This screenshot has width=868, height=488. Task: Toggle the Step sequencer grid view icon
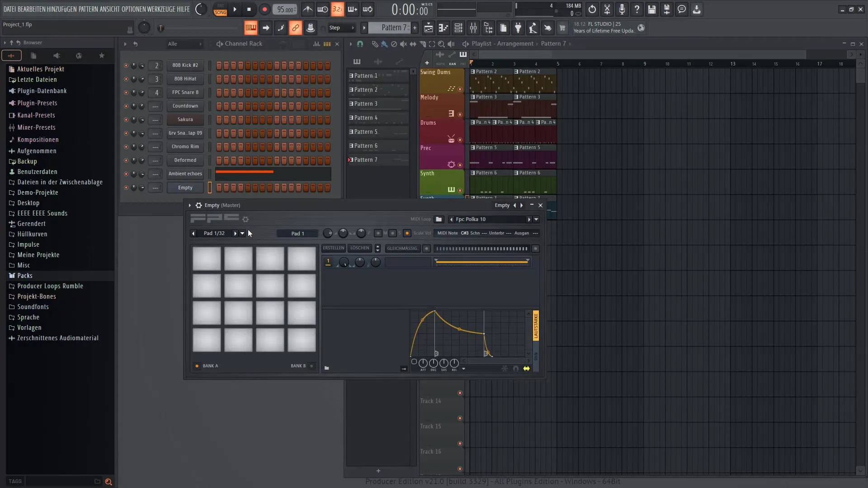point(327,43)
